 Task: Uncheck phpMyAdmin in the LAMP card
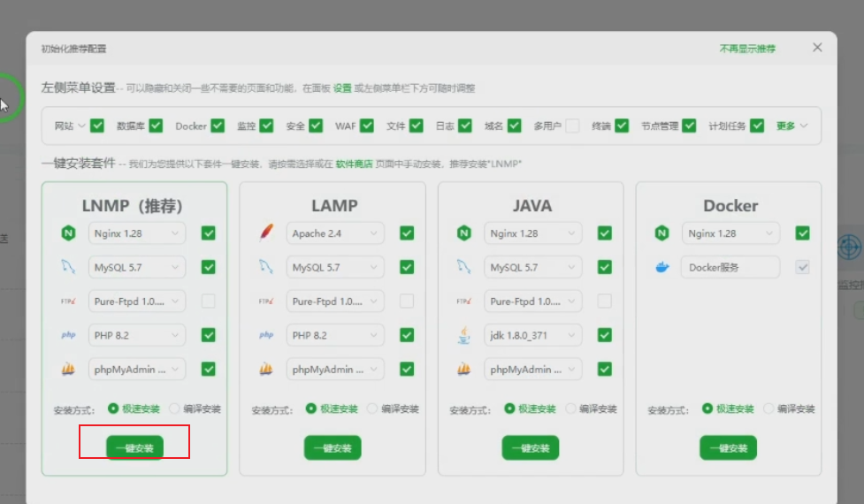coord(407,369)
